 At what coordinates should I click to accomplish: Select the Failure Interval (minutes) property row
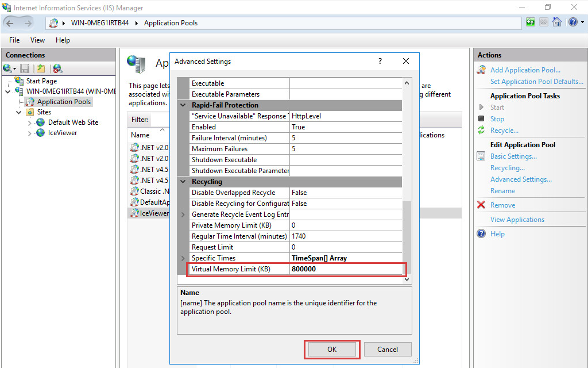click(296, 138)
